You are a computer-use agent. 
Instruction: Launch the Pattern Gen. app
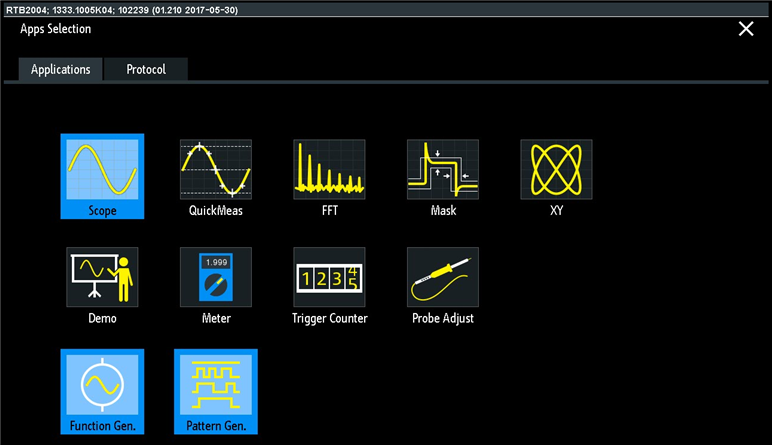coord(216,392)
